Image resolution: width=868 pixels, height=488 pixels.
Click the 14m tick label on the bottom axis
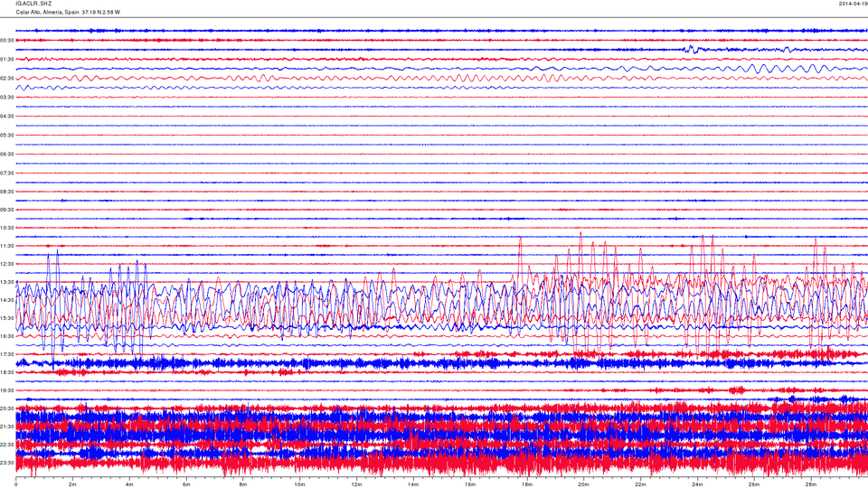[413, 484]
